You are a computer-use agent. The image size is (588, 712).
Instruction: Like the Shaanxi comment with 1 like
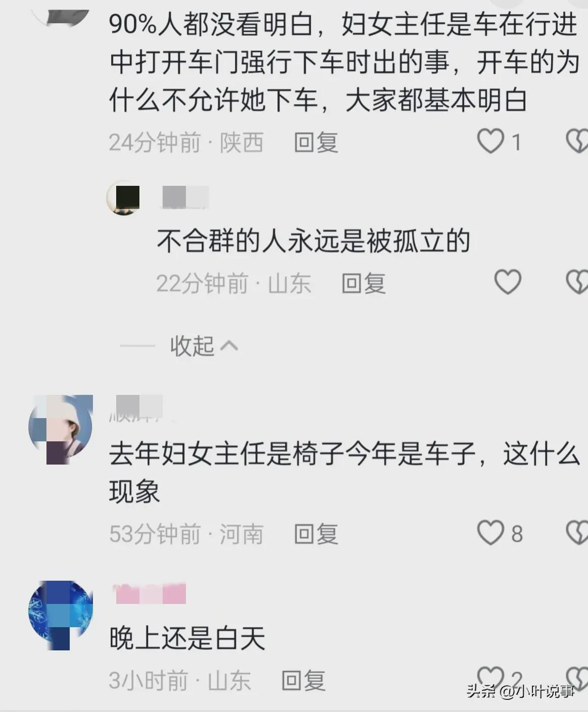[x=491, y=141]
